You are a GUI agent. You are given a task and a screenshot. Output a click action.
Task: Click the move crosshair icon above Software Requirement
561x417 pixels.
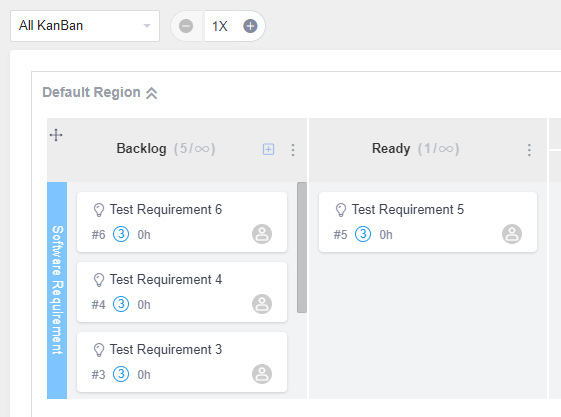[x=56, y=135]
